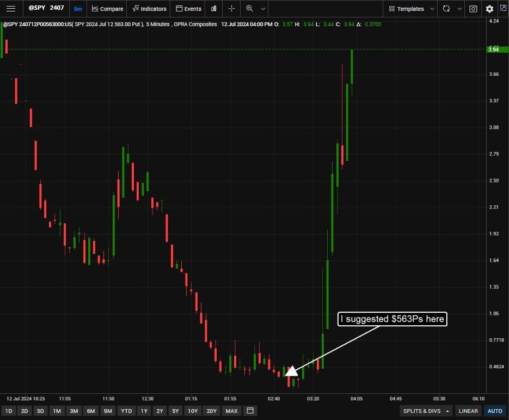
Task: Expand the Templates dropdown chevron
Action: click(x=432, y=9)
